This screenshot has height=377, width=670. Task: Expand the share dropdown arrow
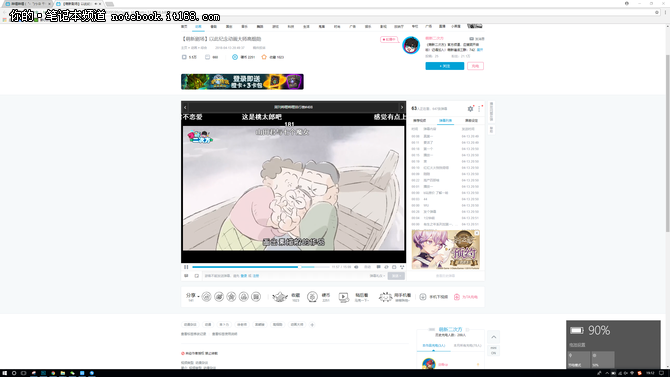198,296
